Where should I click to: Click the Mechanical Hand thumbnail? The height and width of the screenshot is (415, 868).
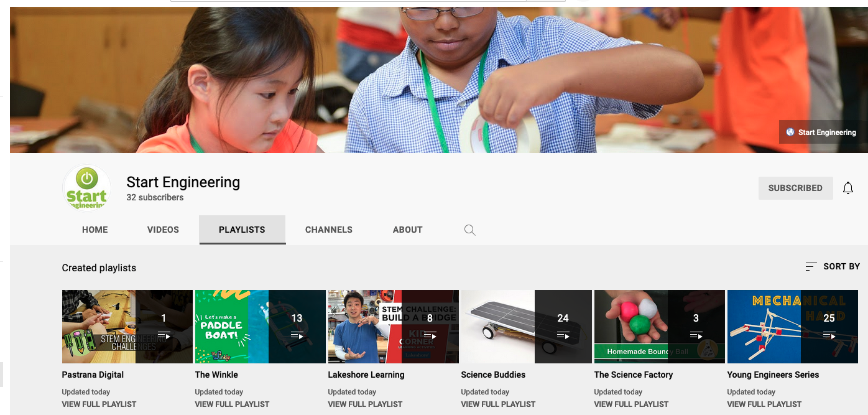[792, 327]
